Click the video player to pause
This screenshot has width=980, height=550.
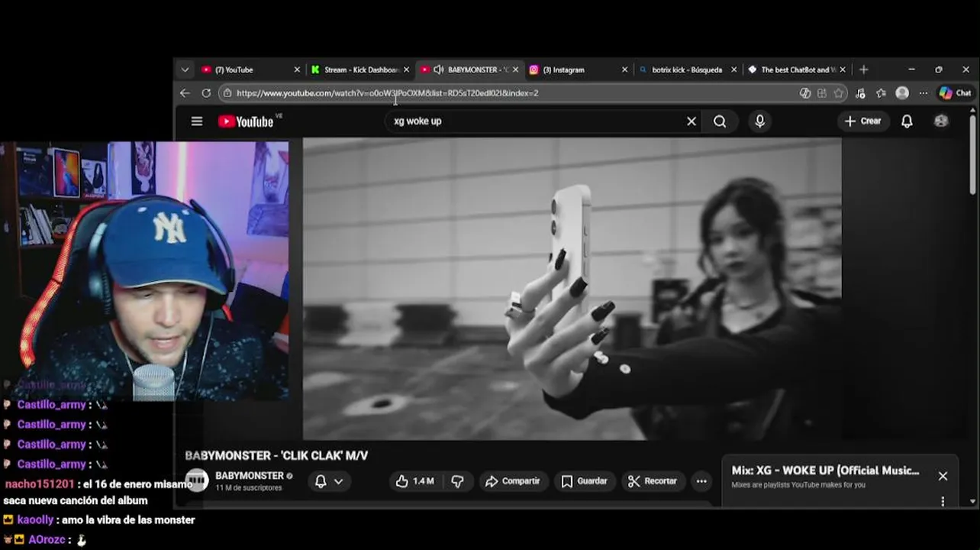572,289
